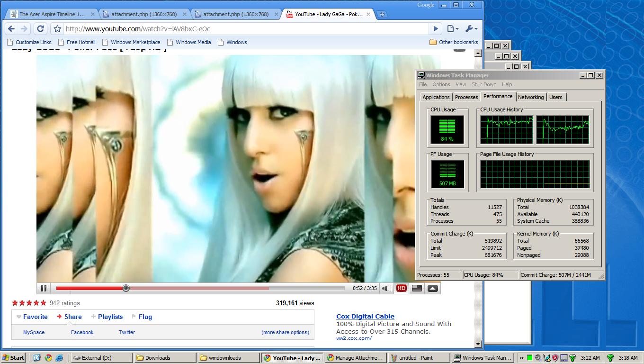Click the ww2.cox.com ad URL
This screenshot has height=364, width=644.
(354, 338)
